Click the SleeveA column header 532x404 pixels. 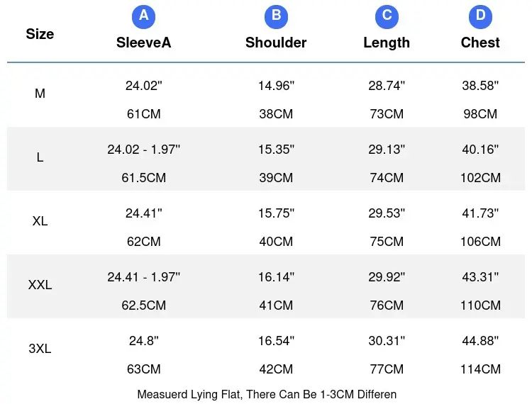(144, 43)
